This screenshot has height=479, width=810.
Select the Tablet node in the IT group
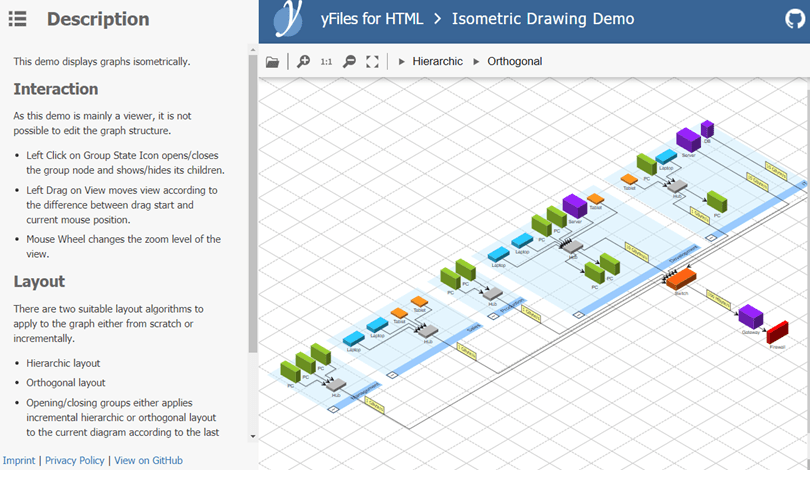[629, 179]
